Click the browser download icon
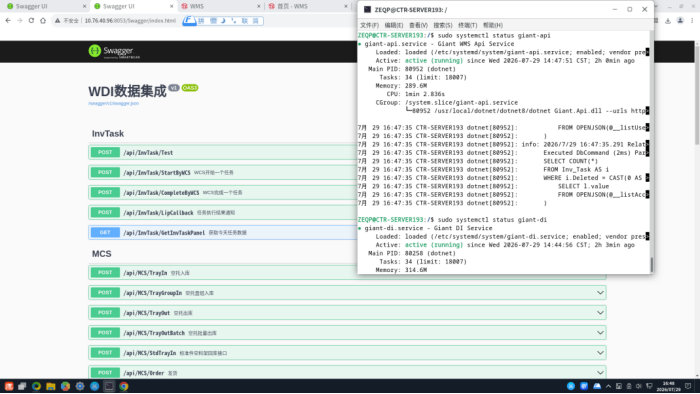The width and height of the screenshot is (700, 394). [x=668, y=21]
